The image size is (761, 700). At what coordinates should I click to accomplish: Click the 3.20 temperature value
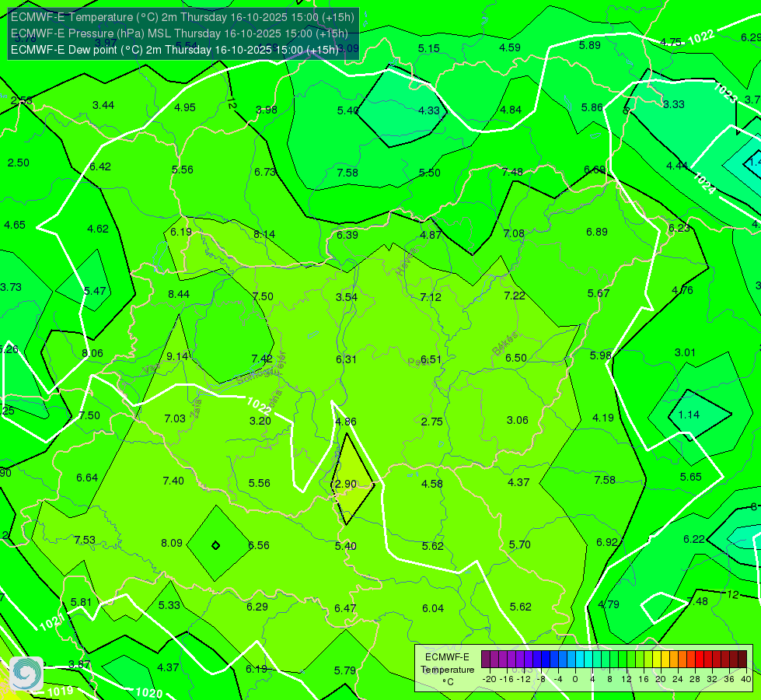[x=260, y=421]
